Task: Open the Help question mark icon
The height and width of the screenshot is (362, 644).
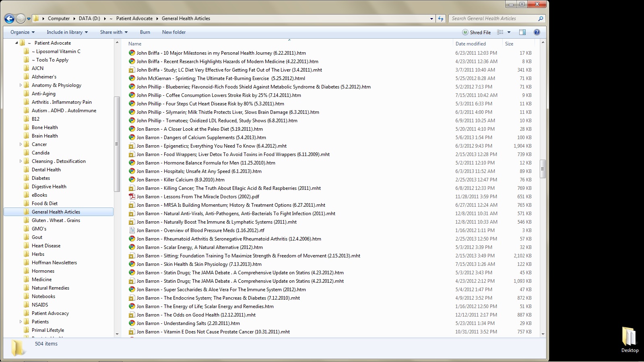Action: click(537, 32)
